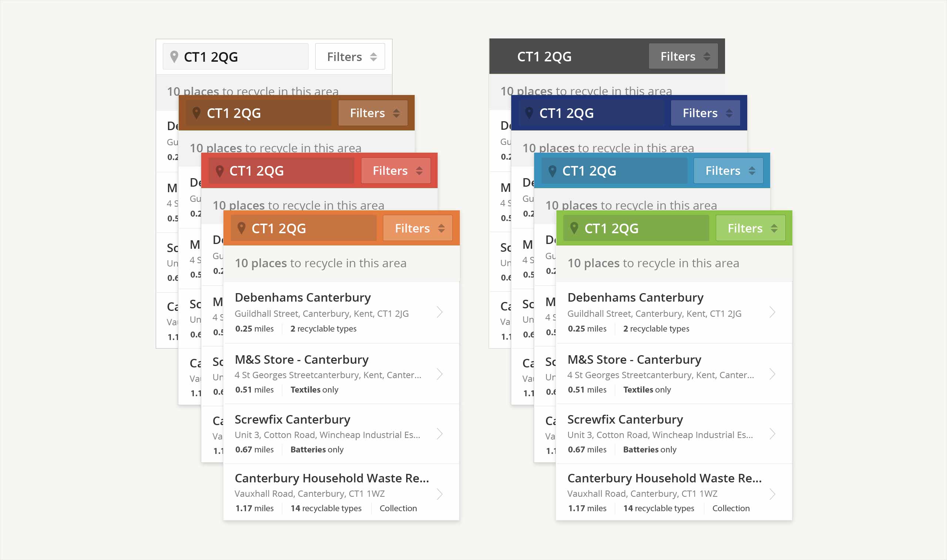Click Vauxhall Road address in orange panel
Screen dimensions: 947x560
[309, 493]
